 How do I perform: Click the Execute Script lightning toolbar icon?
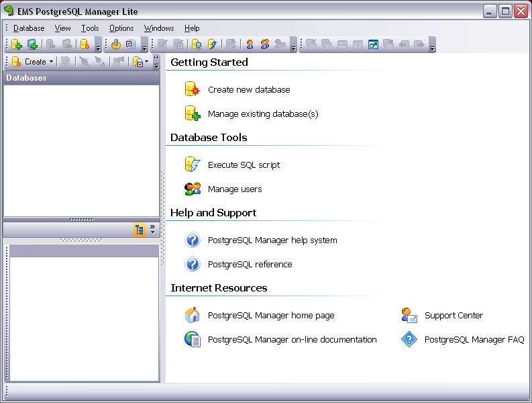point(212,44)
